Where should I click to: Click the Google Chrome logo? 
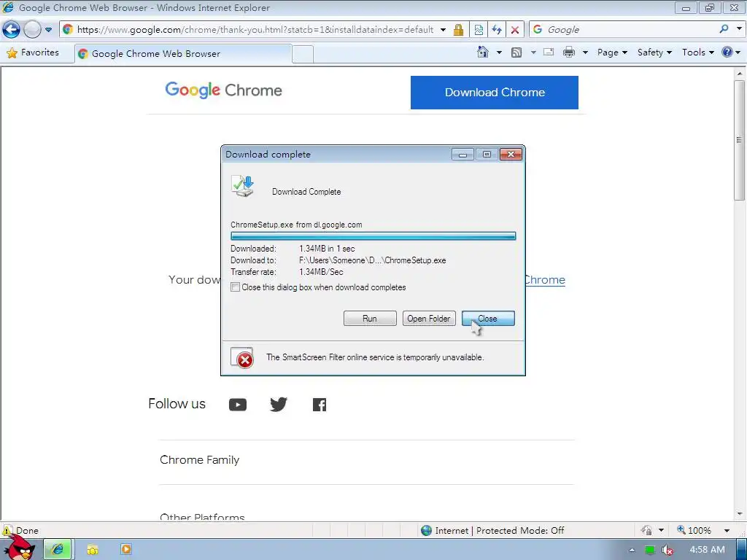[x=223, y=90]
